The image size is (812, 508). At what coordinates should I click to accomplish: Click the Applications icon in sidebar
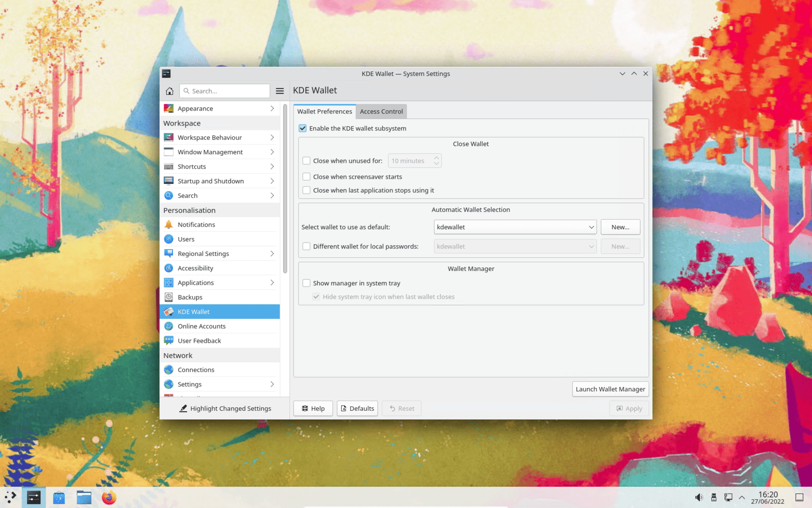click(169, 282)
